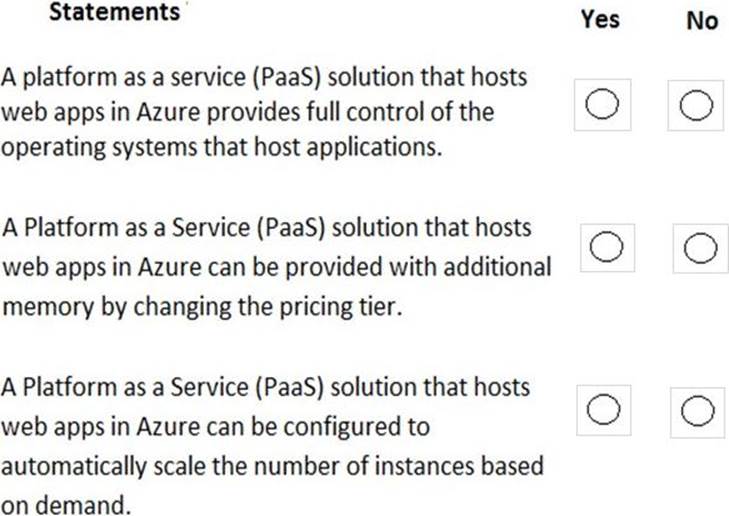Click the 'on demand.' text line
Screen dimensions: 729x516
point(66,503)
